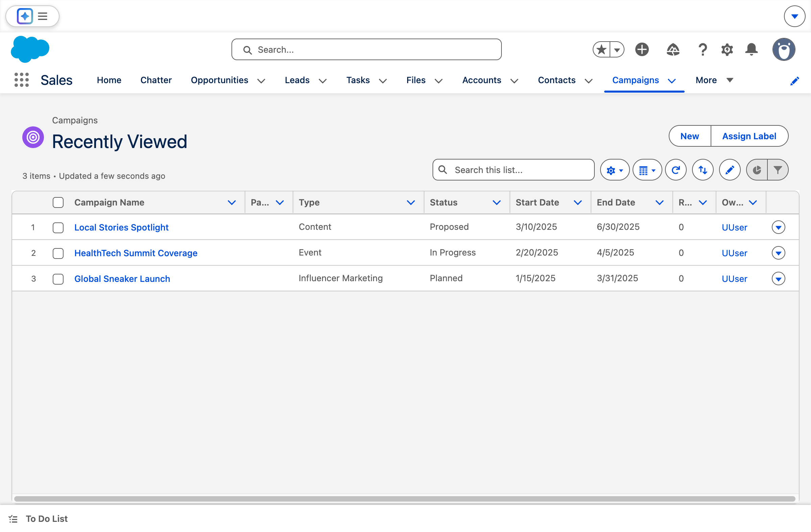The width and height of the screenshot is (811, 532).
Task: Tick the Global Sneaker Launch row checkbox
Action: (58, 279)
